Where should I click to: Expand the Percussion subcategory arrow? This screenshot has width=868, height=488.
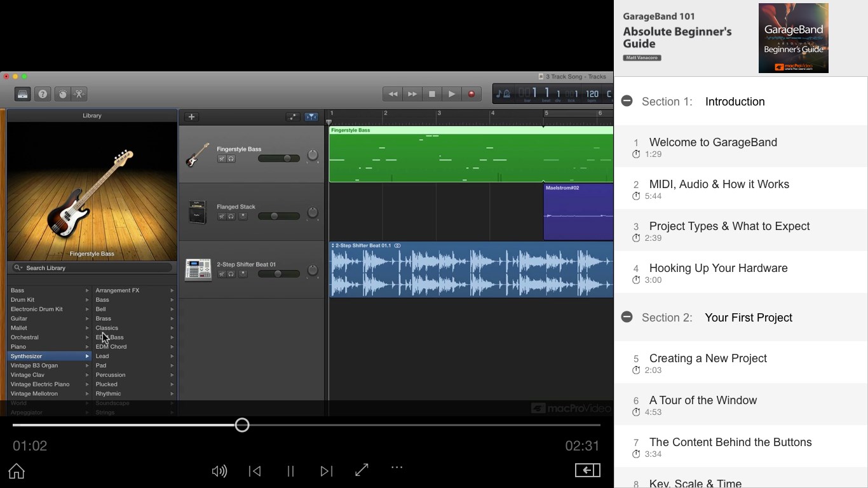(172, 375)
